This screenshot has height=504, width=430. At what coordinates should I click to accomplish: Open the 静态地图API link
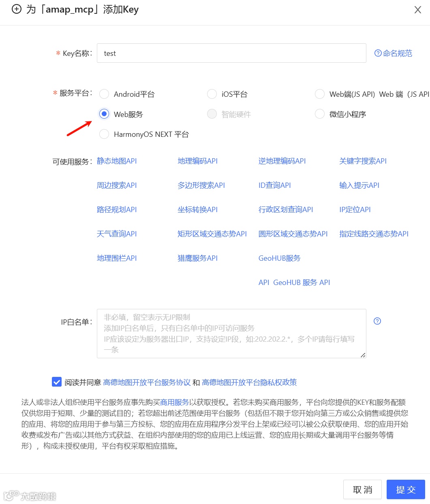pos(117,161)
